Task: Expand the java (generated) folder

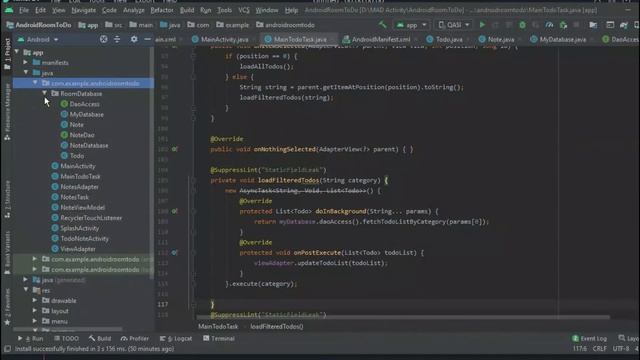Action: click(x=26, y=280)
